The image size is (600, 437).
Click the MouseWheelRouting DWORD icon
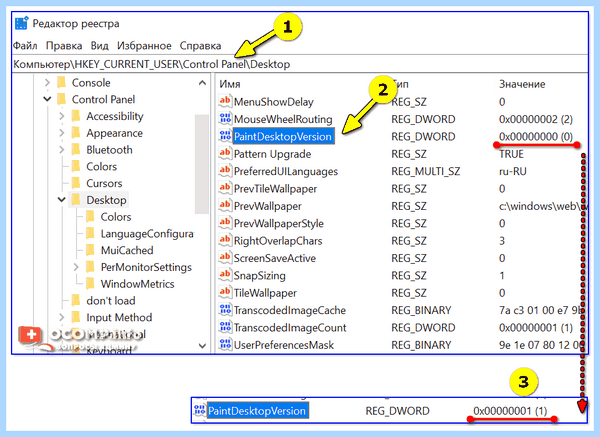point(225,119)
